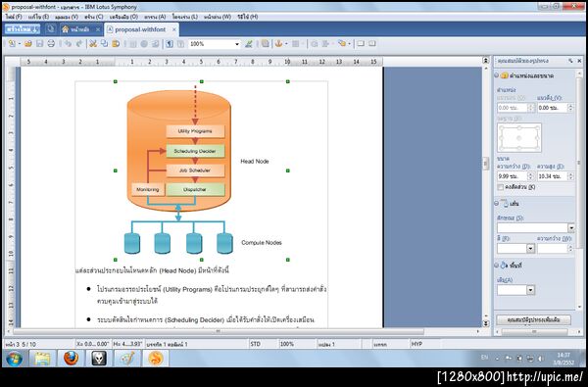This screenshot has height=387, width=588.
Task: Open the Help (H) menu
Action: click(248, 17)
